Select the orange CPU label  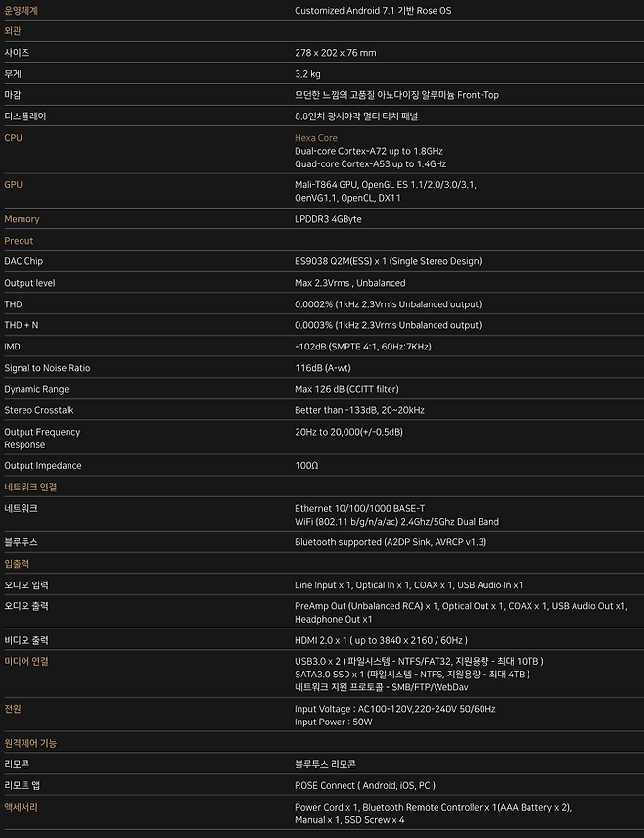(x=13, y=138)
